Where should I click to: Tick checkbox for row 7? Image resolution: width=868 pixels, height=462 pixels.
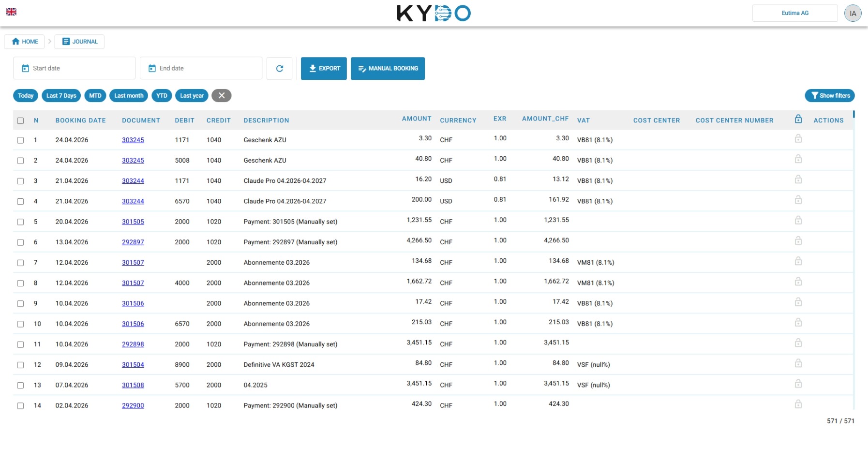coord(20,263)
